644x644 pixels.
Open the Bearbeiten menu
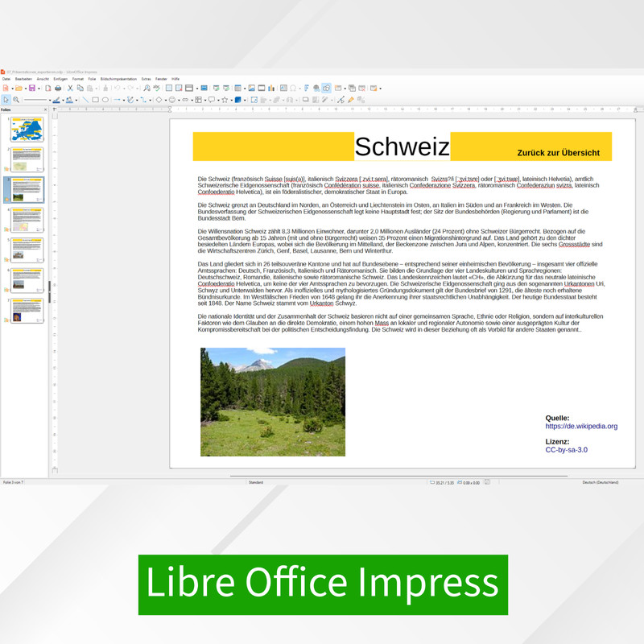(x=23, y=79)
